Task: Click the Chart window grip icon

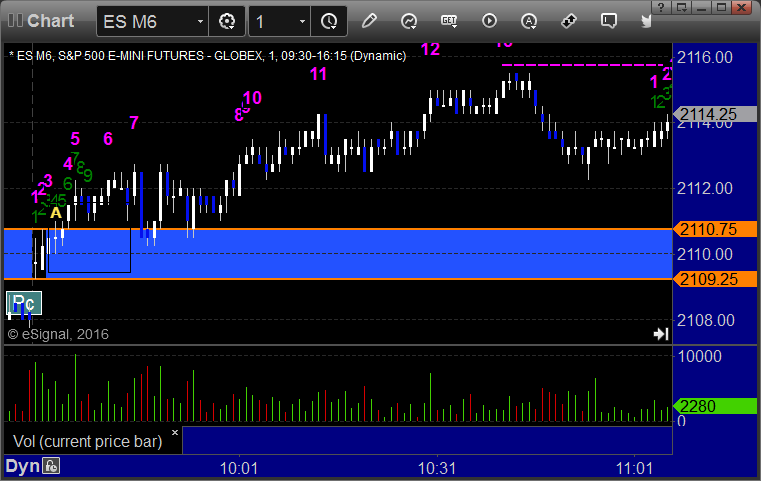Action: tap(16, 20)
